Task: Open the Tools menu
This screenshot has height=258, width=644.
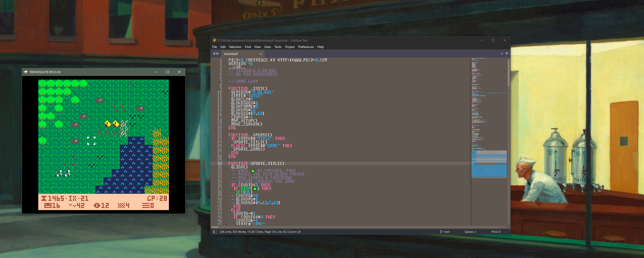Action: coord(278,47)
